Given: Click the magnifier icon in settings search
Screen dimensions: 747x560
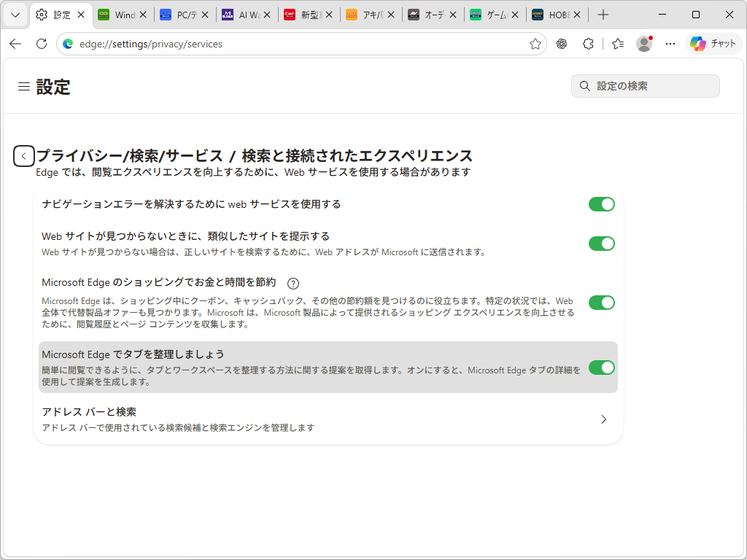Looking at the screenshot, I should click(584, 86).
